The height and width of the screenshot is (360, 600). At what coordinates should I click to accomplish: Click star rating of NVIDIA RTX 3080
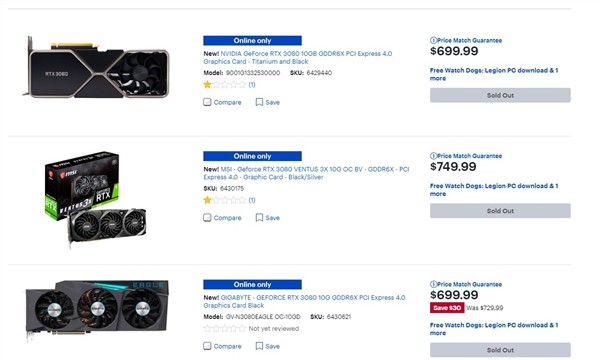(x=225, y=85)
